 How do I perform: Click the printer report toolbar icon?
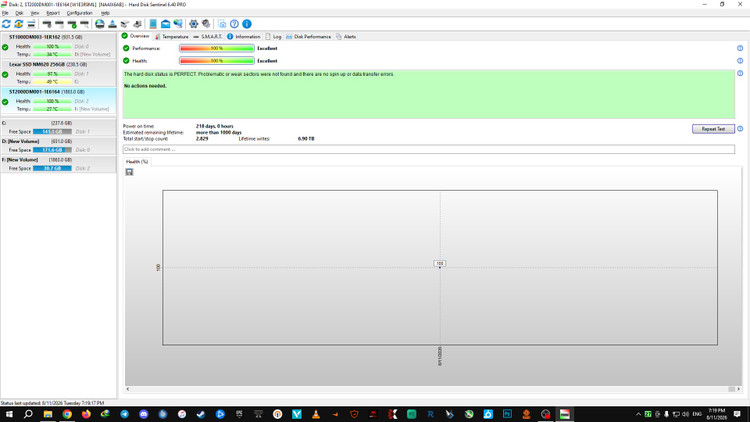point(137,24)
